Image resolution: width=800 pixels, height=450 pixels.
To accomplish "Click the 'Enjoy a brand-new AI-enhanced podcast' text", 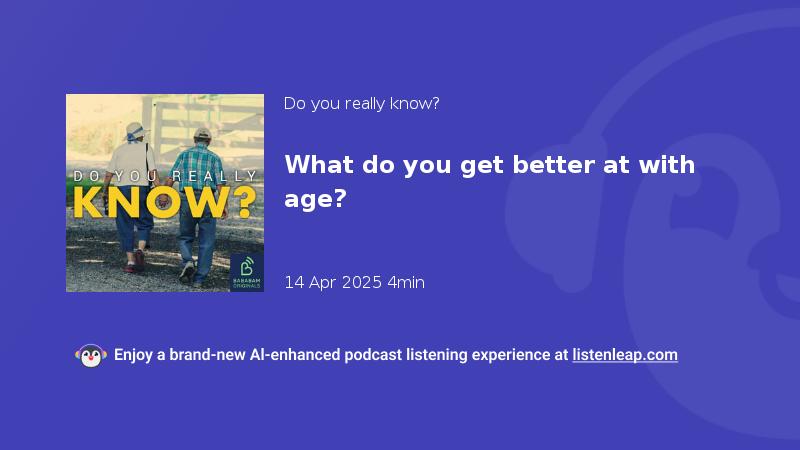I will pos(258,355).
